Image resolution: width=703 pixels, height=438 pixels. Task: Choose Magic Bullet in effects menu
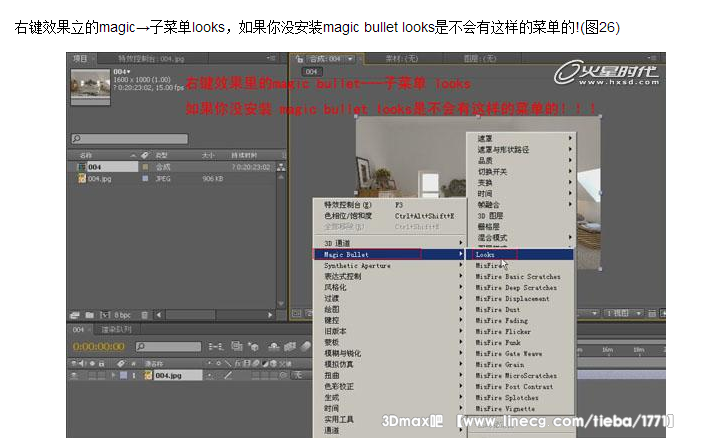pyautogui.click(x=389, y=255)
